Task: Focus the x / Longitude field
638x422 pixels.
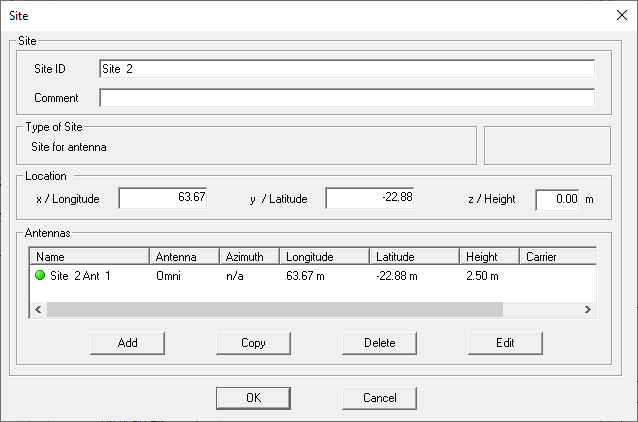Action: (x=163, y=198)
